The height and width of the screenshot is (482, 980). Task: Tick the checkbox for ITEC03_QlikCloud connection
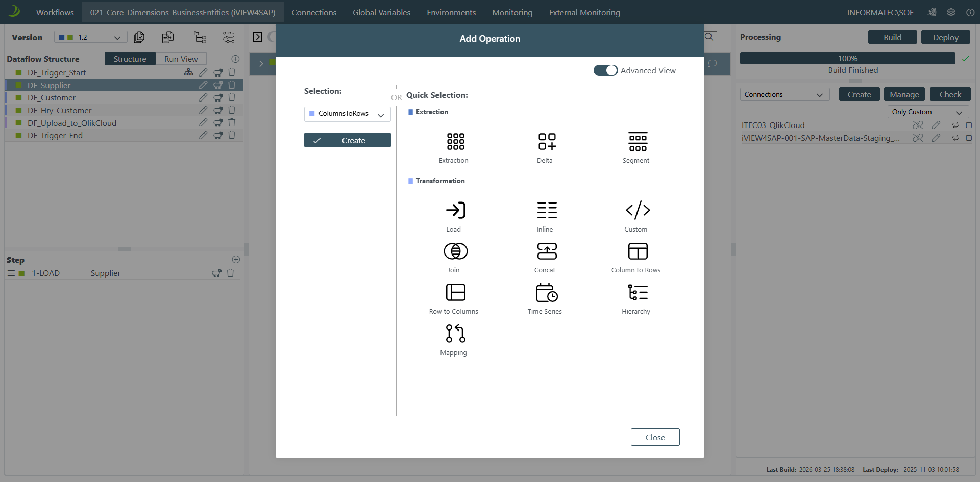968,125
